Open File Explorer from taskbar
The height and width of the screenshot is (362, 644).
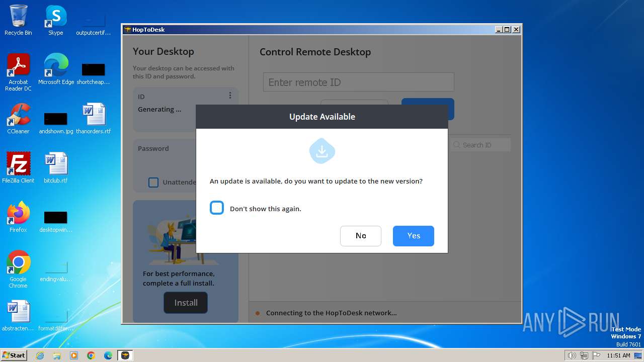[57, 355]
